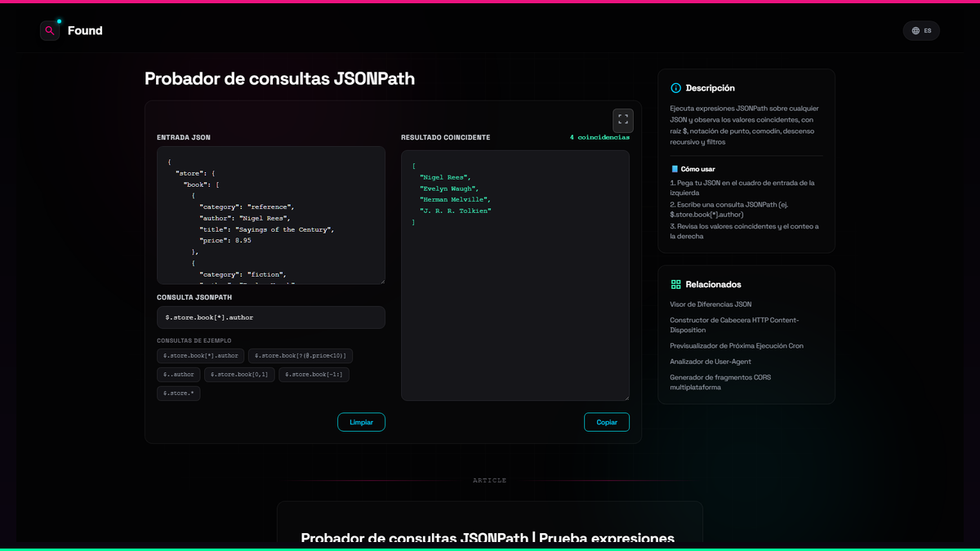Click the ARTICLE section divider label
This screenshot has height=551, width=980.
tap(490, 480)
